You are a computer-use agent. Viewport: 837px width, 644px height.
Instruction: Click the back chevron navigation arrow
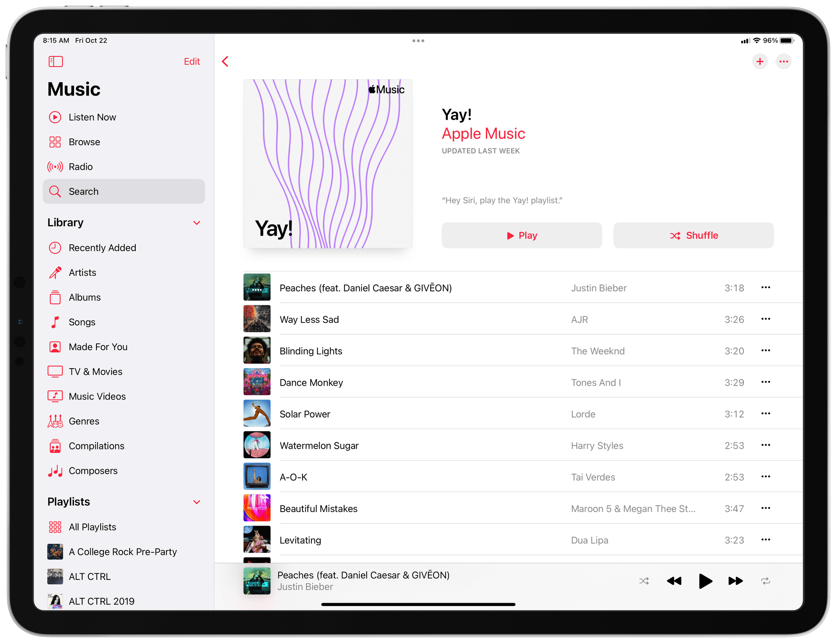pyautogui.click(x=226, y=62)
